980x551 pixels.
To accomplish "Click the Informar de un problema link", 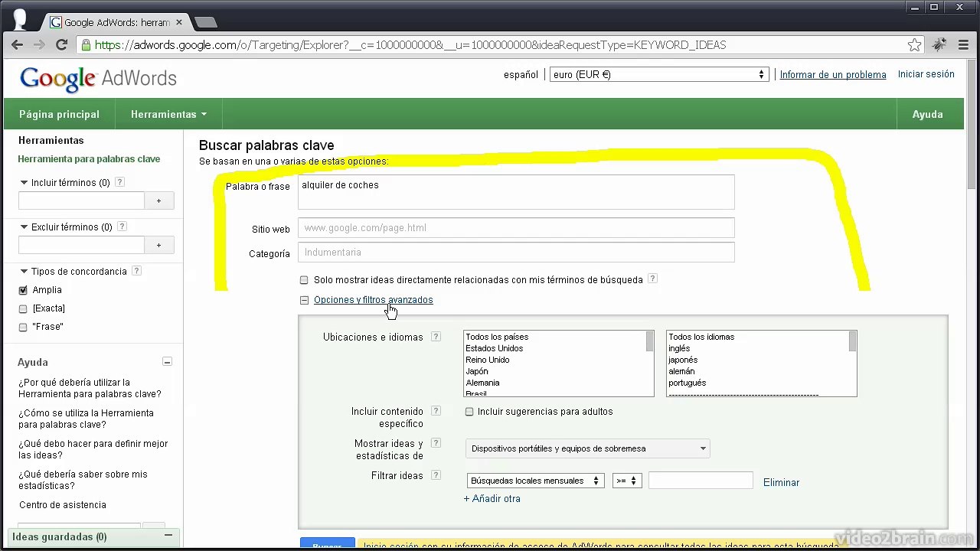I will tap(833, 75).
